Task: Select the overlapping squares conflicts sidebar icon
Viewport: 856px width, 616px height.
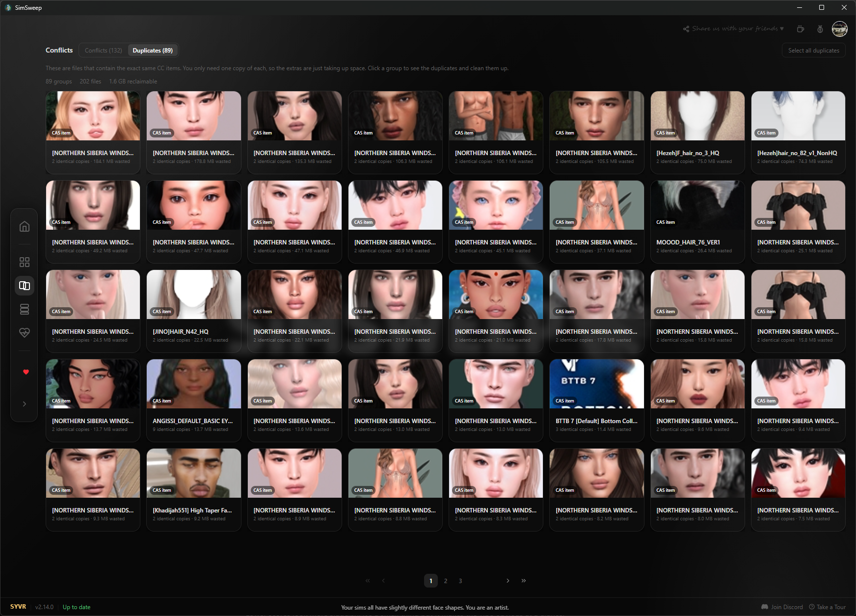Action: coord(25,286)
